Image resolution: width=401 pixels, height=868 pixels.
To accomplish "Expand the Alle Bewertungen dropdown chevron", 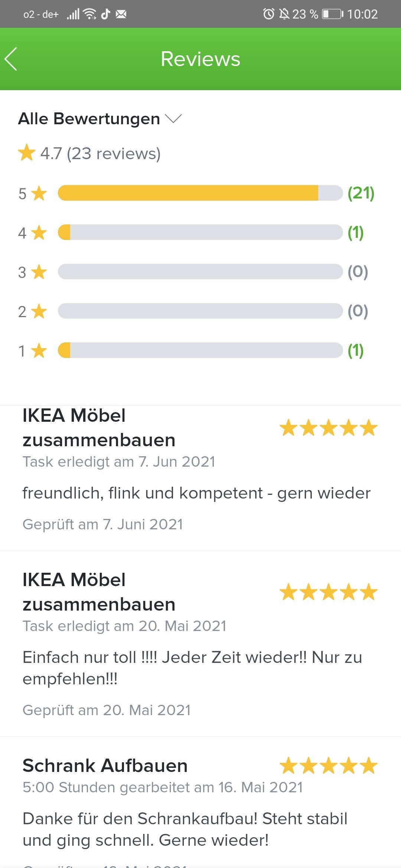I will [x=173, y=119].
